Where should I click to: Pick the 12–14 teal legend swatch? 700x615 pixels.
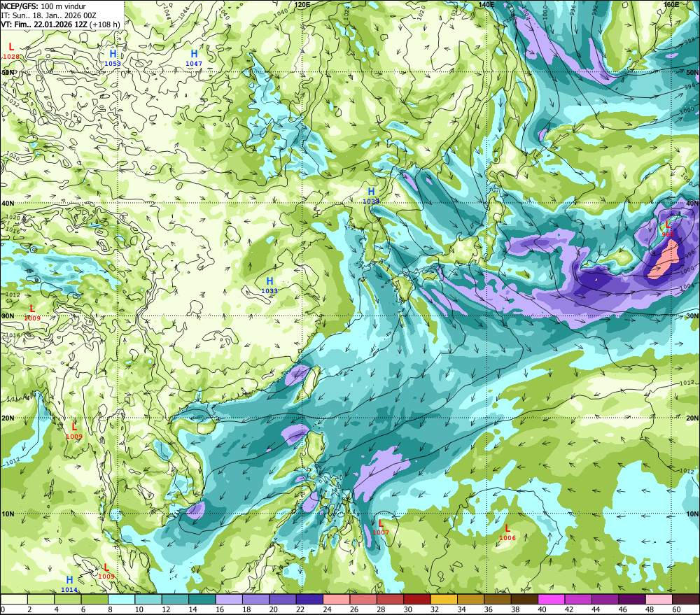[175, 600]
